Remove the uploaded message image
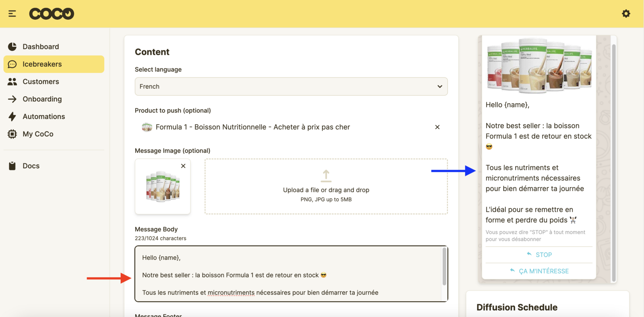The width and height of the screenshot is (644, 317). 183,166
